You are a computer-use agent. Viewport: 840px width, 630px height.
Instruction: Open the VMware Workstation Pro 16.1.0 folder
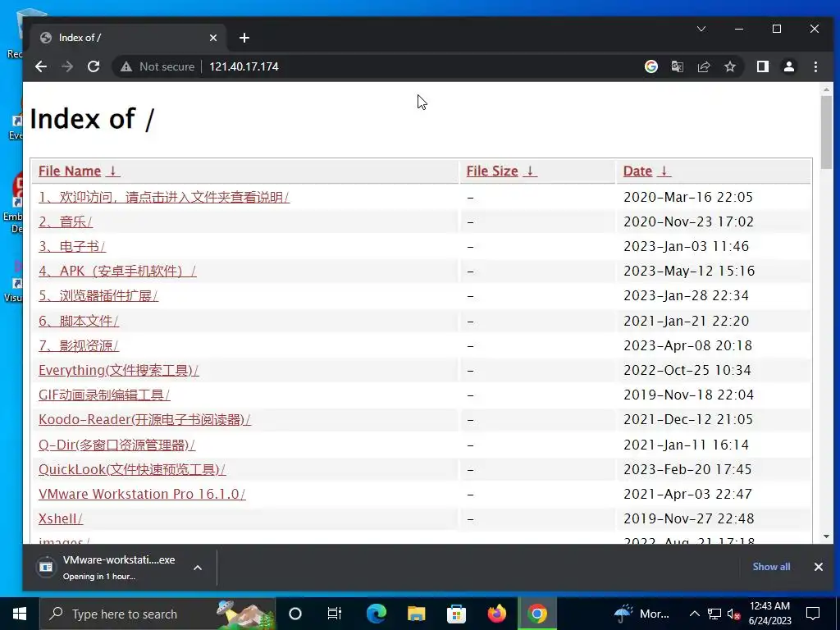click(142, 494)
